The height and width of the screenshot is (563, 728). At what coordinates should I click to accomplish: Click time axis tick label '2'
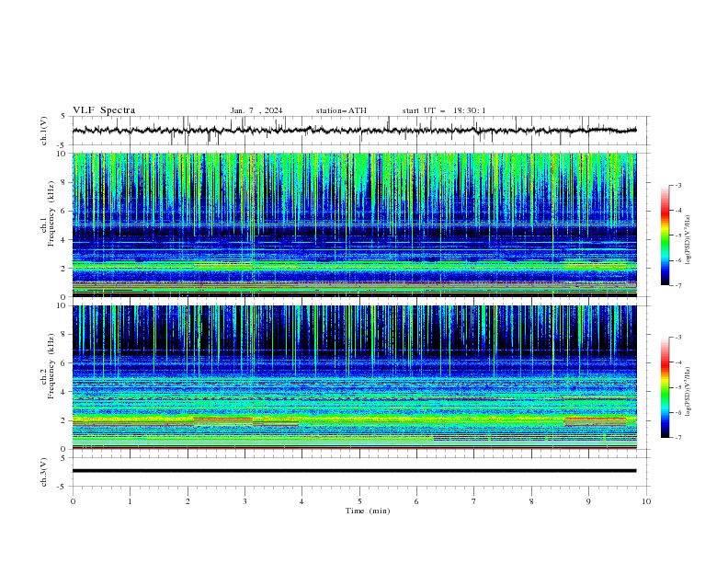tap(188, 501)
